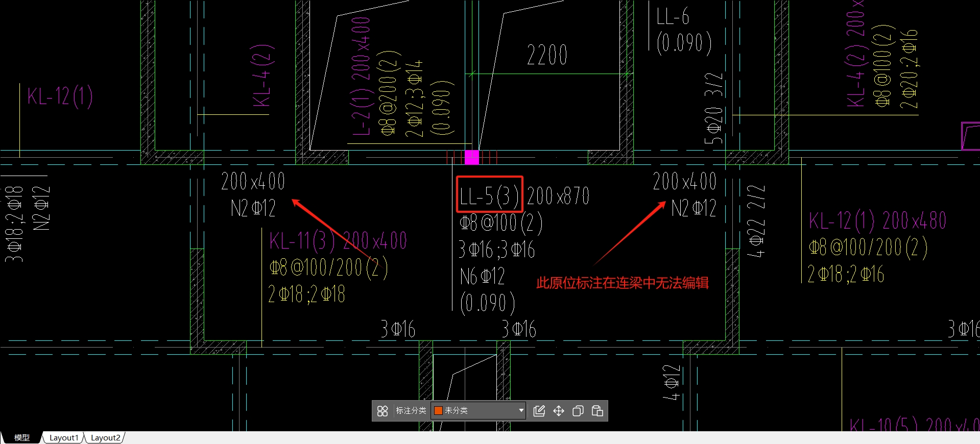Select N2Φ12 text below left 200x400
980x444 pixels.
tap(253, 208)
